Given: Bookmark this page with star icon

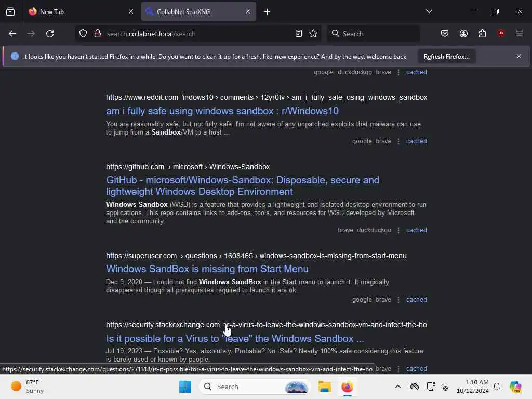Looking at the screenshot, I should 313,34.
